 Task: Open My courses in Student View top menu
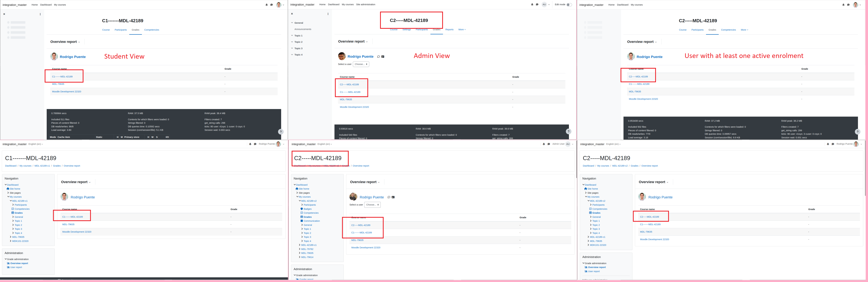[60, 5]
